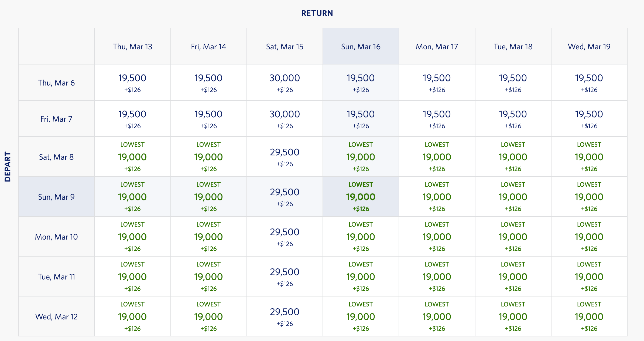Select Sat, Mar 8 depart, Sat, Mar 15 return fare
Screen dimensions: 644x341
pyautogui.click(x=285, y=157)
